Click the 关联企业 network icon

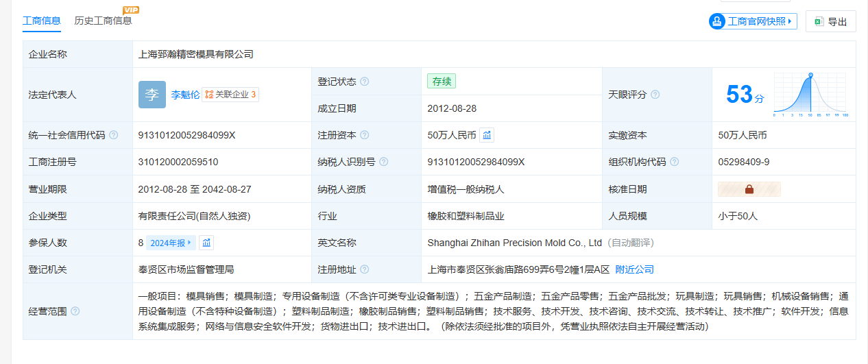(x=209, y=95)
